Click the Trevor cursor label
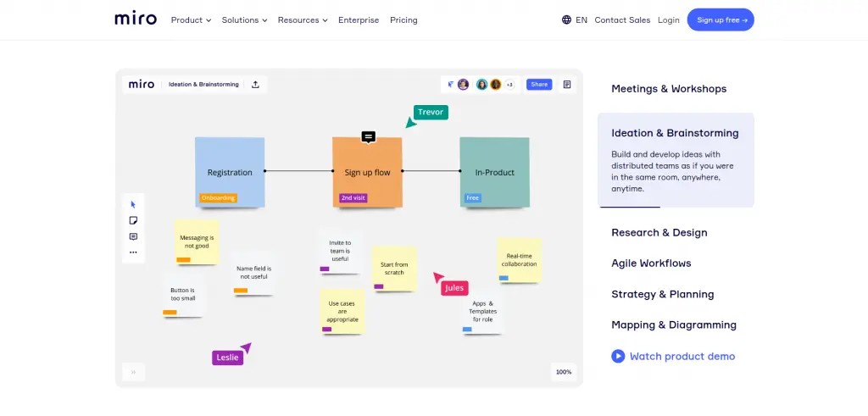Image resolution: width=868 pixels, height=416 pixels. pos(430,113)
